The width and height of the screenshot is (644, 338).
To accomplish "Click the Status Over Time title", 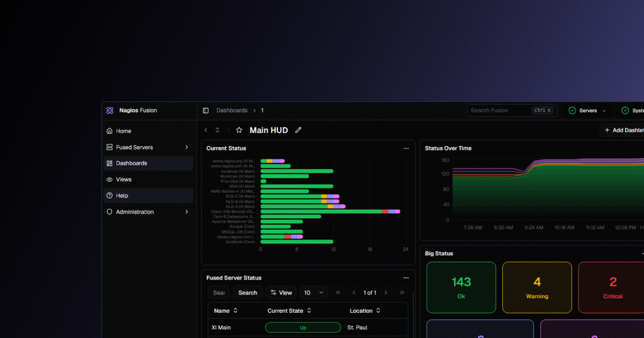I will pos(448,148).
